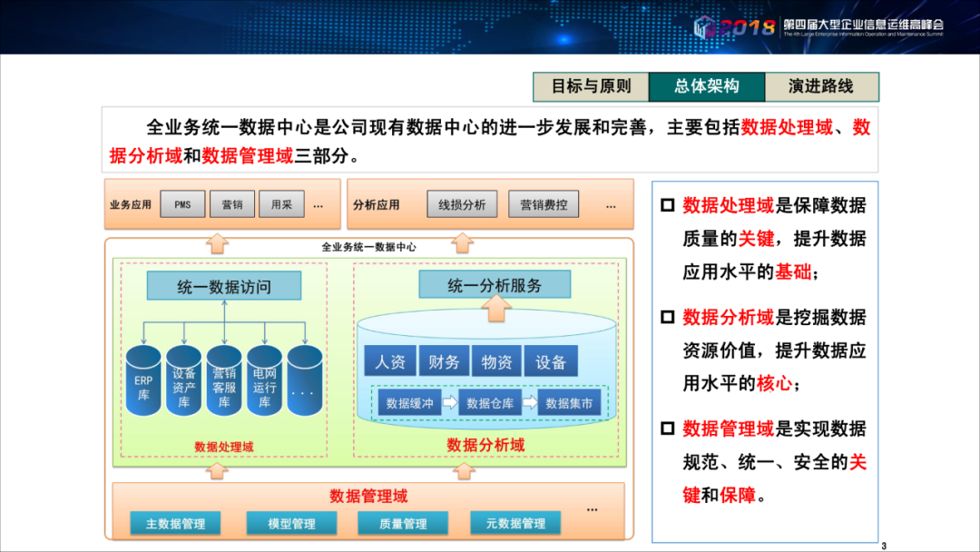Click the white arrow between 数据仓库 and 数据集市
980x552 pixels.
click(529, 402)
